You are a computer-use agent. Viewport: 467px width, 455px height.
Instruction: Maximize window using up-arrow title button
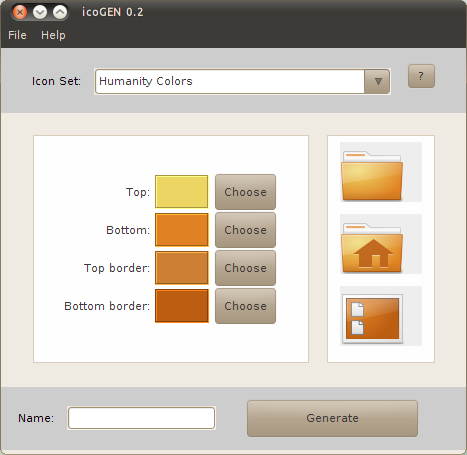coord(60,12)
